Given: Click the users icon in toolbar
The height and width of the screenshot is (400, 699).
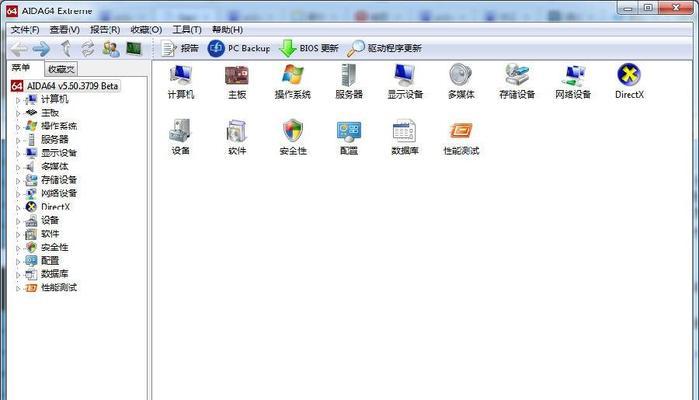Looking at the screenshot, I should pyautogui.click(x=111, y=49).
